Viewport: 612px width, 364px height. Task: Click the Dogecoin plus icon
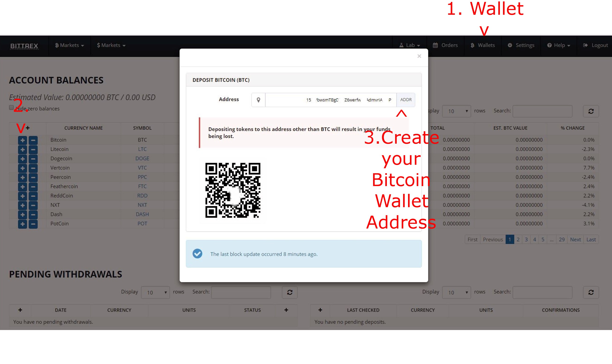[x=23, y=158]
